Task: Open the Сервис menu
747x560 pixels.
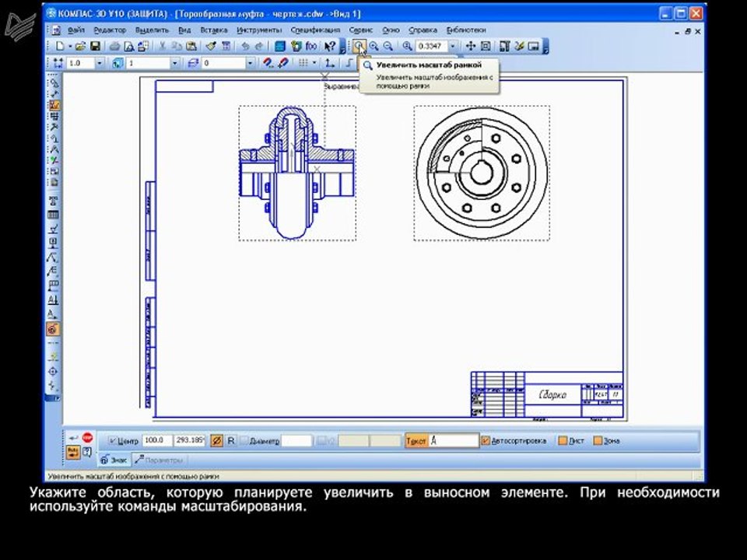Action: click(x=360, y=30)
